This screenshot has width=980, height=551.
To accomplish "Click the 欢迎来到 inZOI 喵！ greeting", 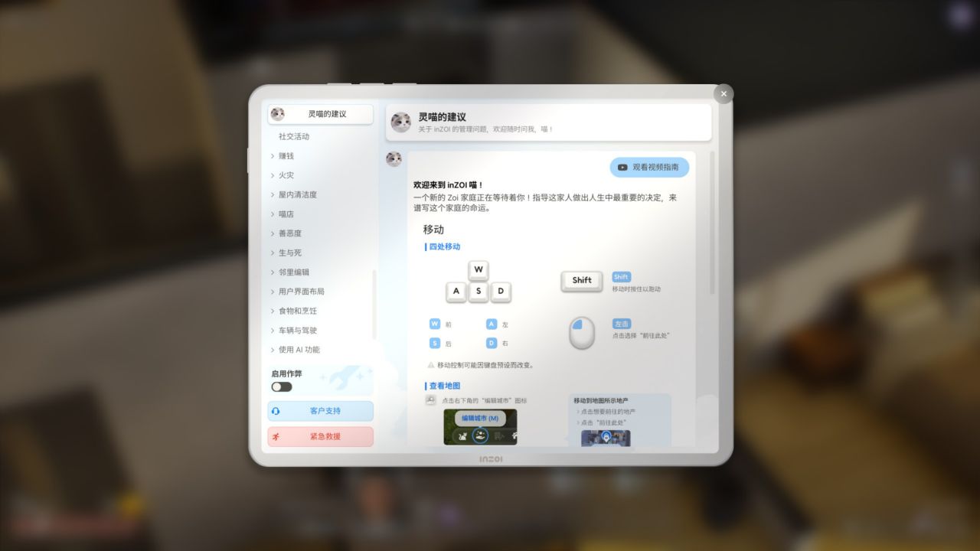I will pos(449,185).
